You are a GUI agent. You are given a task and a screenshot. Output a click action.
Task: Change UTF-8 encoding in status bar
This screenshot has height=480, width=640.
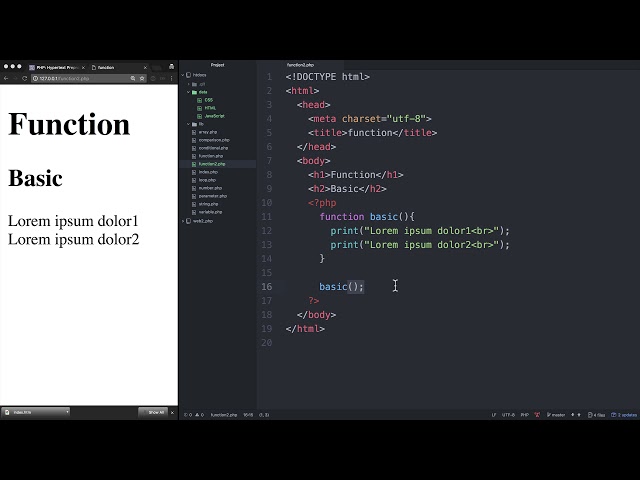[x=508, y=415]
